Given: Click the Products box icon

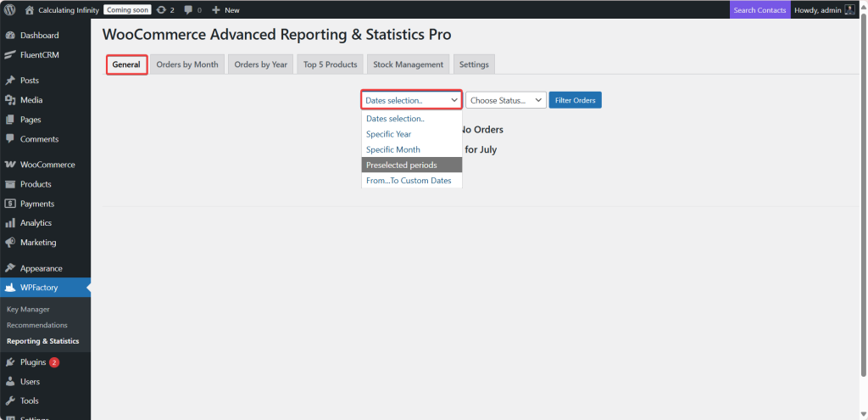Looking at the screenshot, I should pyautogui.click(x=10, y=184).
